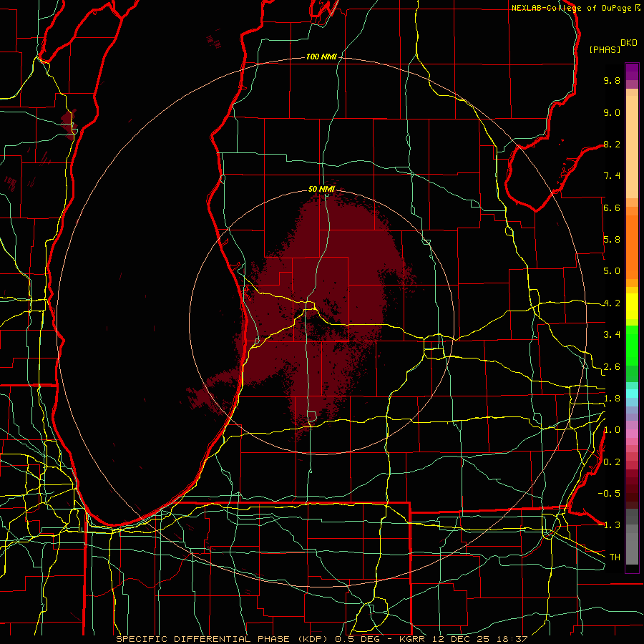Click the '18:37' timestamp in caption
Image resolution: width=644 pixels, height=644 pixels.
(512, 639)
